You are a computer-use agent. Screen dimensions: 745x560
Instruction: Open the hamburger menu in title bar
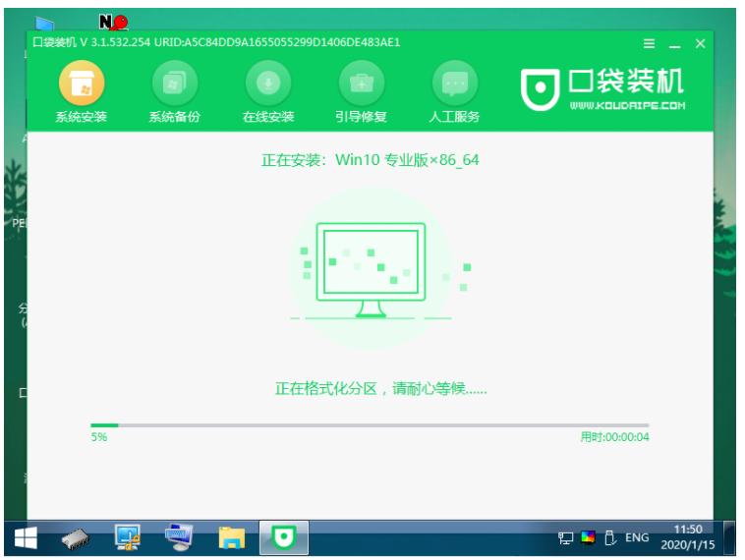point(649,44)
